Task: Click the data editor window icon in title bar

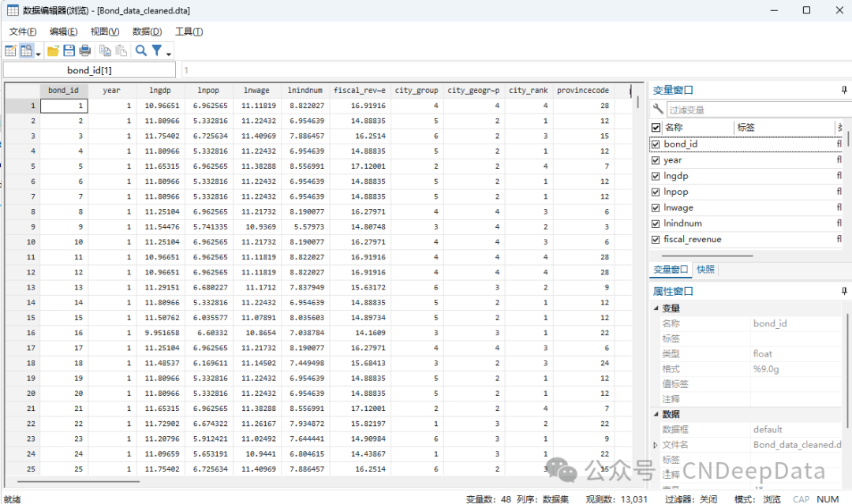Action: click(x=13, y=10)
